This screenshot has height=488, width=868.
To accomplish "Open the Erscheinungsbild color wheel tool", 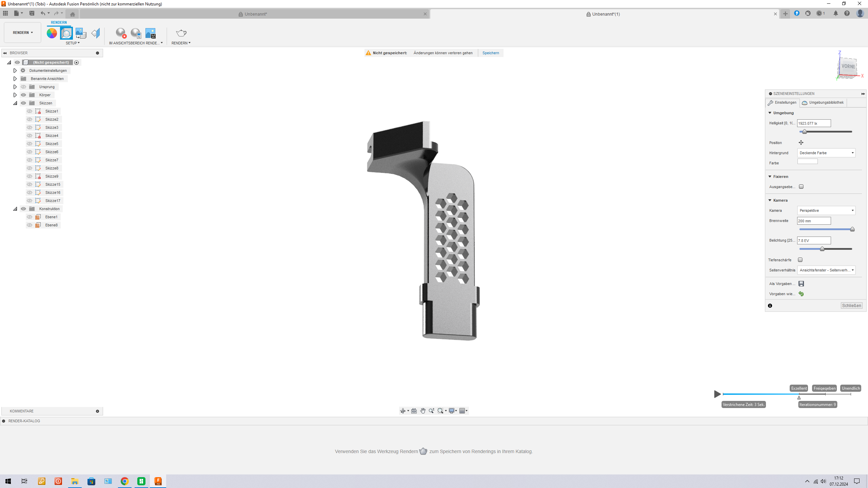I will click(x=52, y=33).
